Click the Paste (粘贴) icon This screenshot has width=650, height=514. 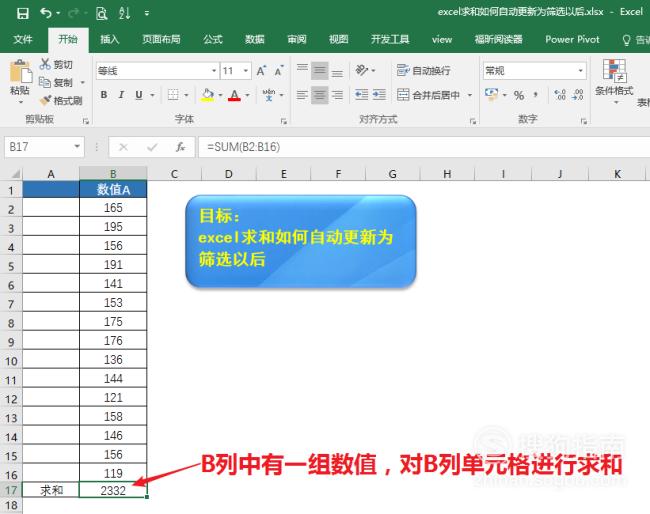click(x=20, y=71)
